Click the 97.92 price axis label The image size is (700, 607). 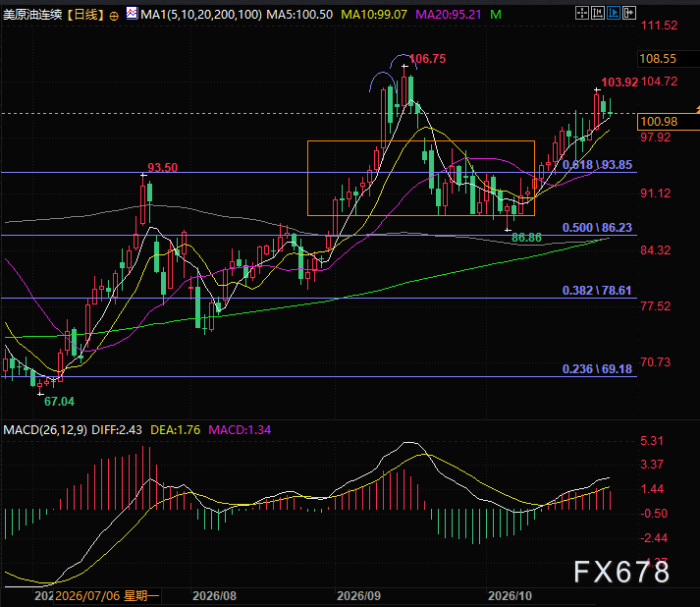(x=656, y=138)
